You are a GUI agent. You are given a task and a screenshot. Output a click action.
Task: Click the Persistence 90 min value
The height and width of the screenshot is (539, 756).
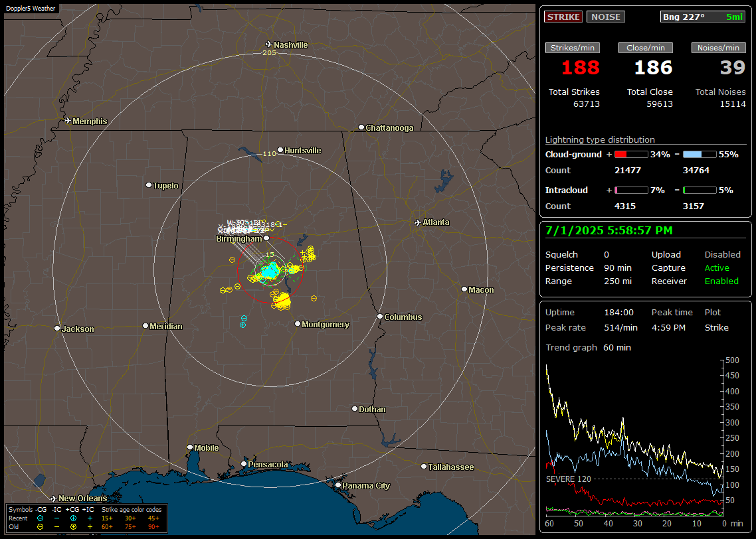[618, 268]
